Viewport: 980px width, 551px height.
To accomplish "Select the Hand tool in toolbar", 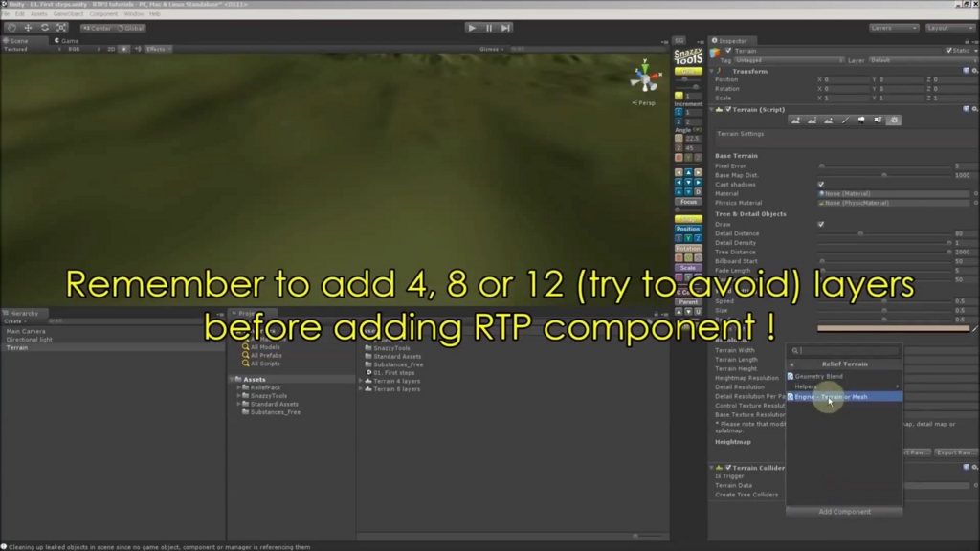I will click(x=11, y=28).
